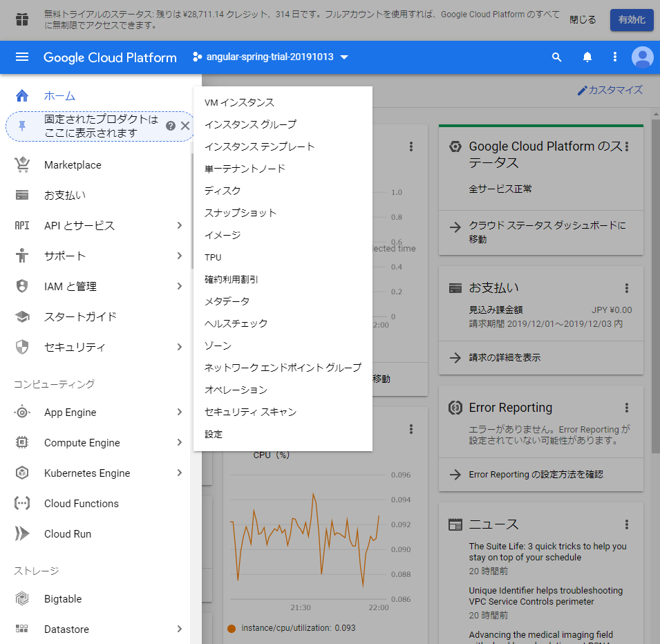Viewport: 660px width, 644px height.
Task: Expand the Kubernetes Engine submenu arrow
Action: tap(179, 473)
